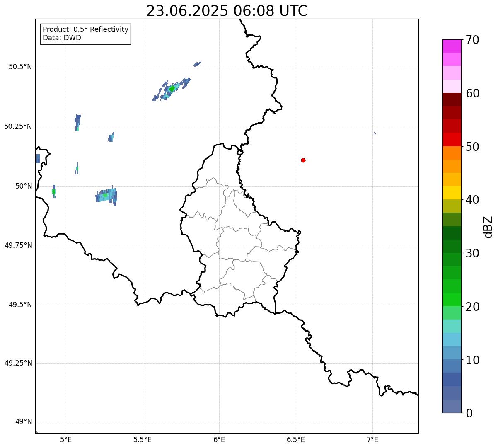The height and width of the screenshot is (448, 498).
Task: Click the 50.5°N latitude label
Action: pyautogui.click(x=20, y=67)
